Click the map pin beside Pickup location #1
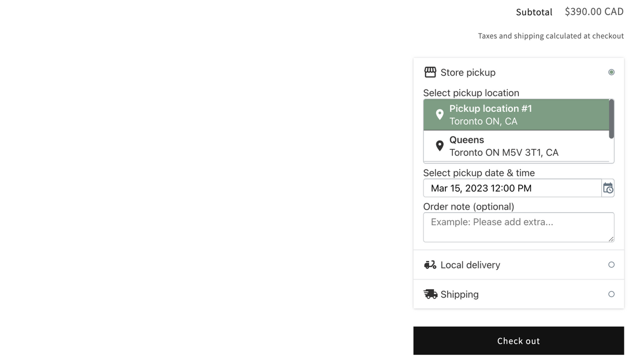Screen dimensions: 644x362 coord(440,115)
